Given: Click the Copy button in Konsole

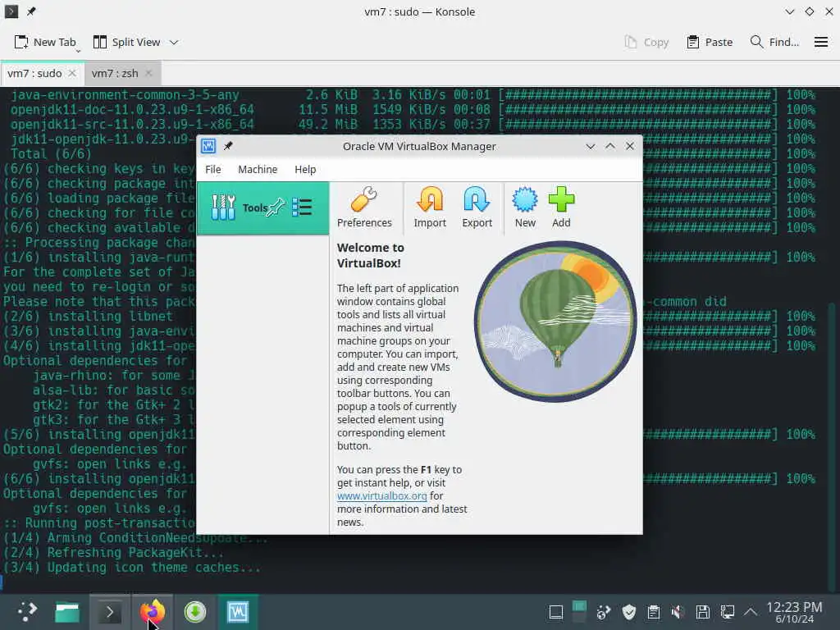Looking at the screenshot, I should click(646, 42).
